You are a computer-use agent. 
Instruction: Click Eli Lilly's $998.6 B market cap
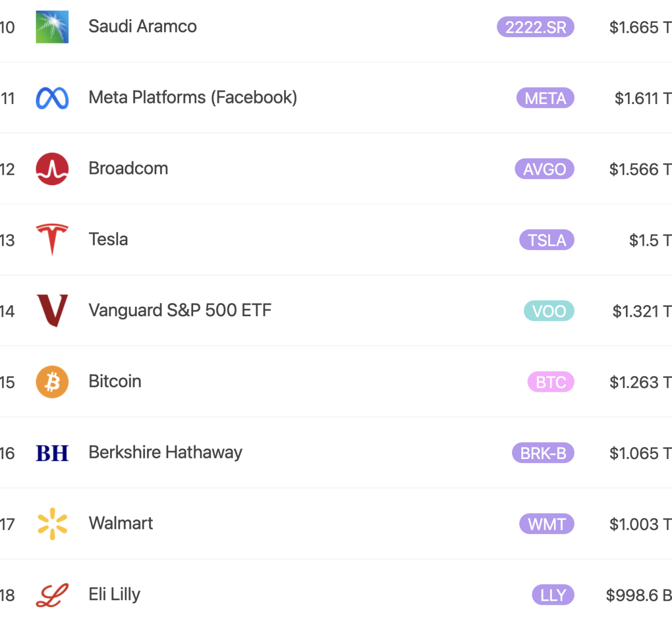638,595
